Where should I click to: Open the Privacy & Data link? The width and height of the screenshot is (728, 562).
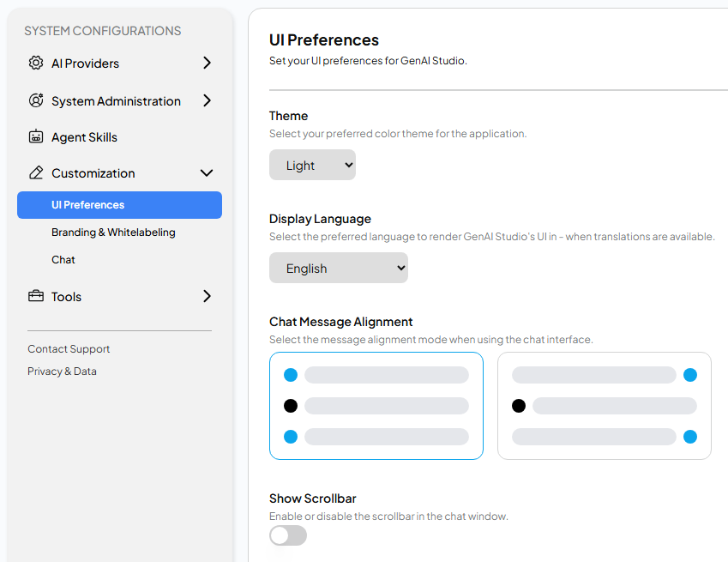click(62, 372)
